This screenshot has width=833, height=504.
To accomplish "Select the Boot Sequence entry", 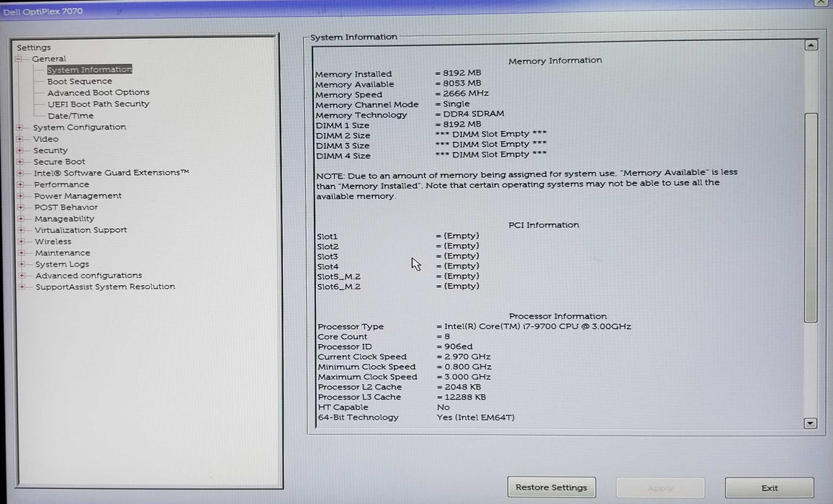I will (x=80, y=81).
